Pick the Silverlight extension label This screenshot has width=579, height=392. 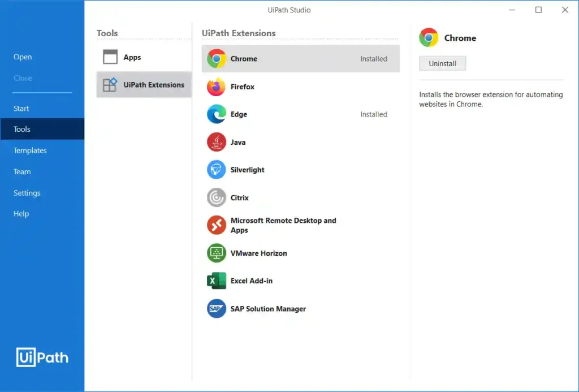[x=248, y=170]
